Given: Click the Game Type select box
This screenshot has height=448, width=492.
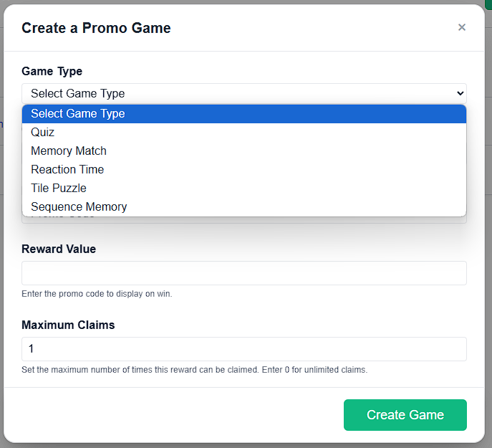Looking at the screenshot, I should (243, 93).
